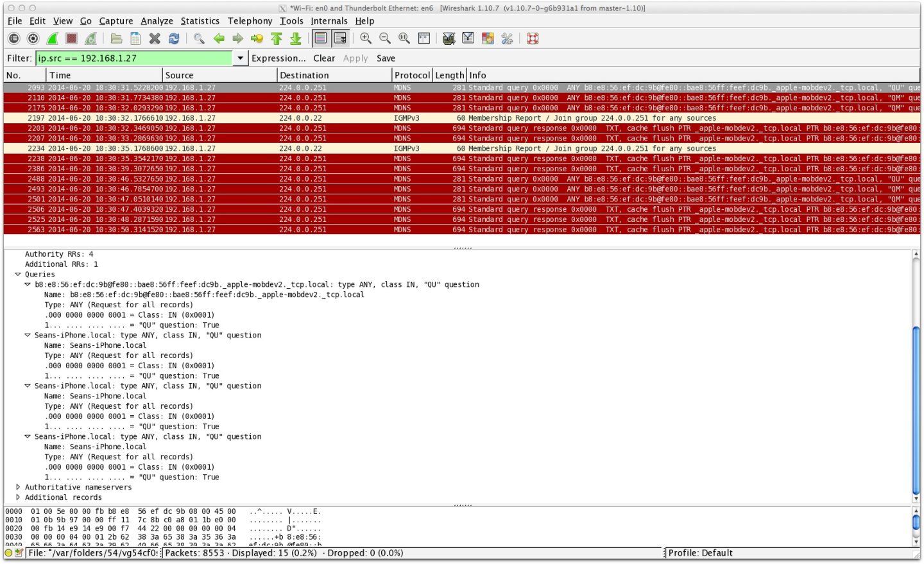Open the Statistics menu
The width and height of the screenshot is (924, 564).
pos(200,21)
